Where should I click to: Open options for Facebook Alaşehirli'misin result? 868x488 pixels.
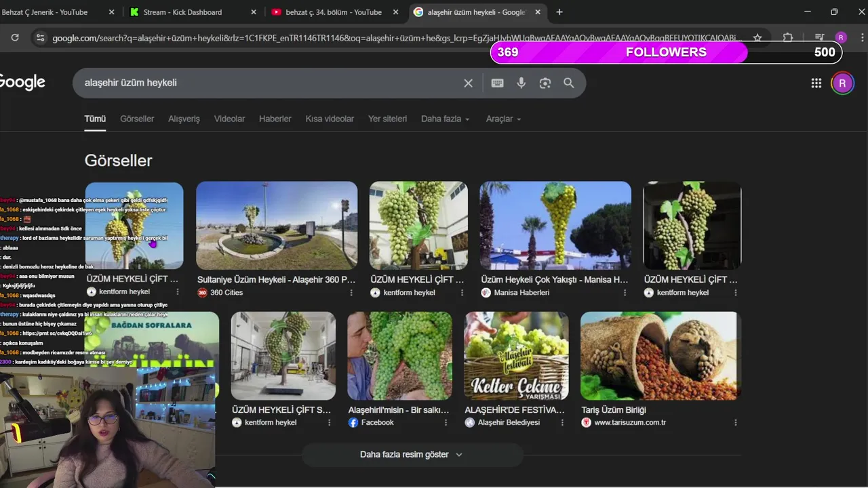446,423
